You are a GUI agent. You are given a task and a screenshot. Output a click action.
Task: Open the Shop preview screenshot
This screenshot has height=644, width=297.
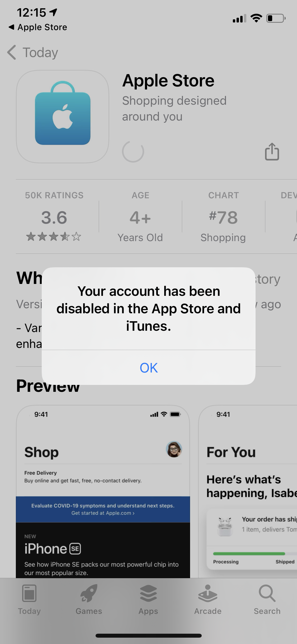(x=103, y=491)
